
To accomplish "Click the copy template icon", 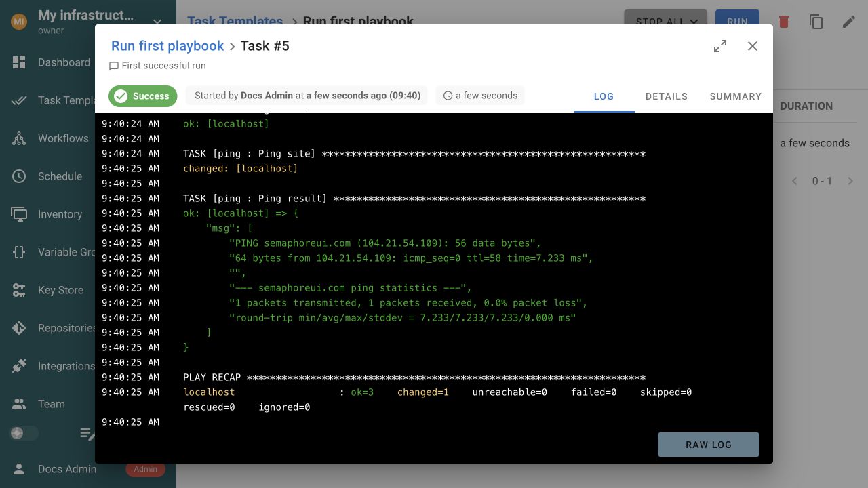I will pos(816,22).
